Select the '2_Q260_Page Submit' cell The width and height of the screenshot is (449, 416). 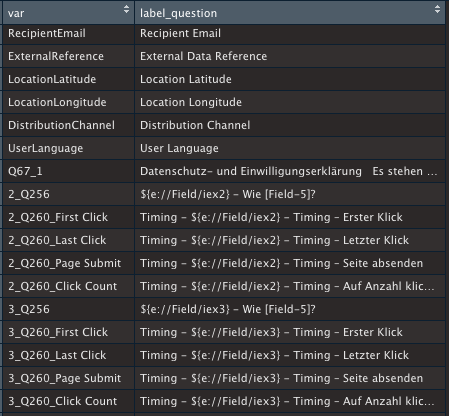69,263
